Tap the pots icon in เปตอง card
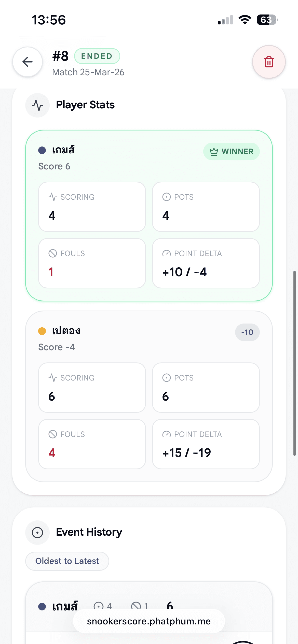 click(167, 378)
